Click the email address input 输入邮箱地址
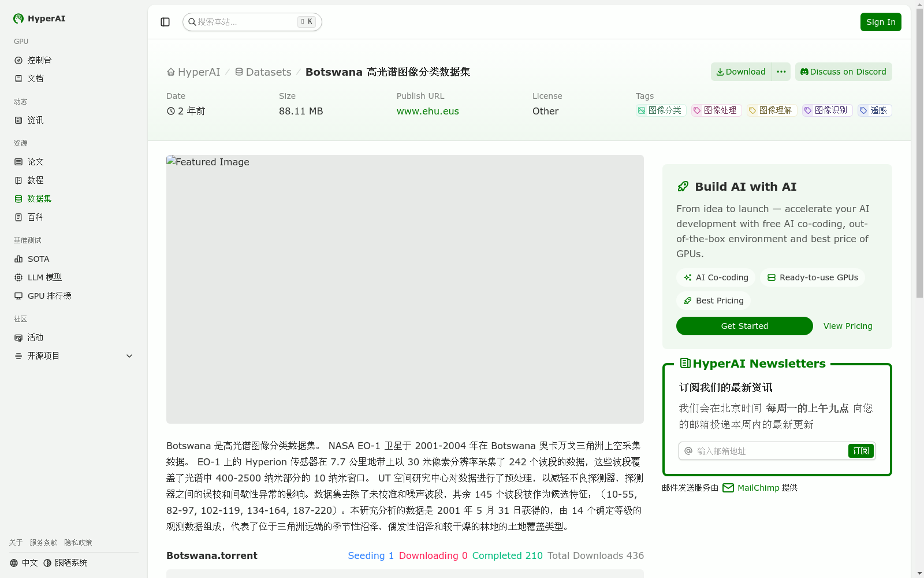Image resolution: width=924 pixels, height=578 pixels. coord(770,451)
